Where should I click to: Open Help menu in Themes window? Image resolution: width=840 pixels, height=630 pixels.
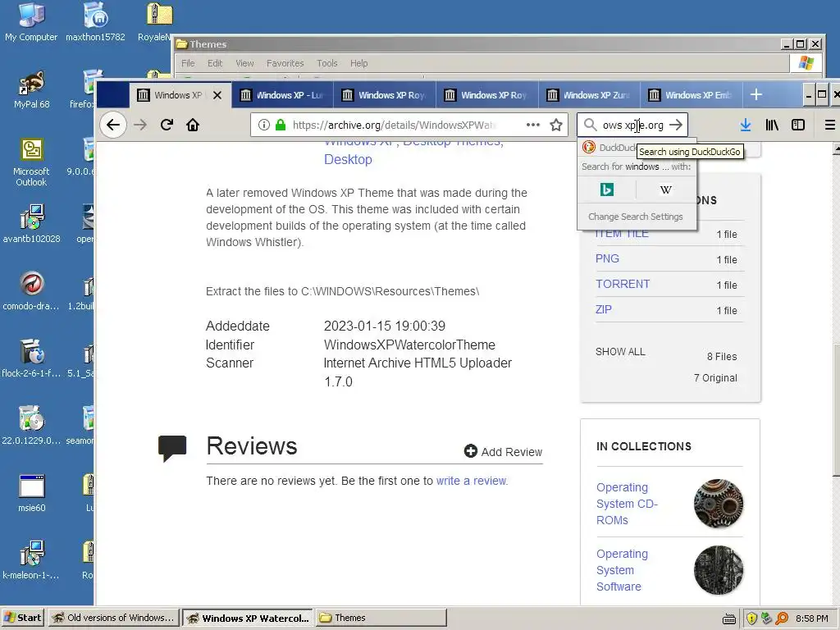tap(359, 63)
